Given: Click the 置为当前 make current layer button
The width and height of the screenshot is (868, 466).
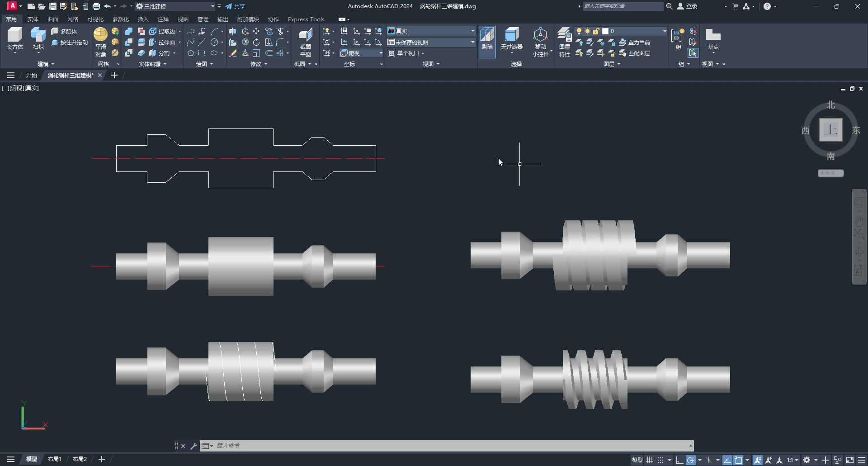Looking at the screenshot, I should [635, 42].
